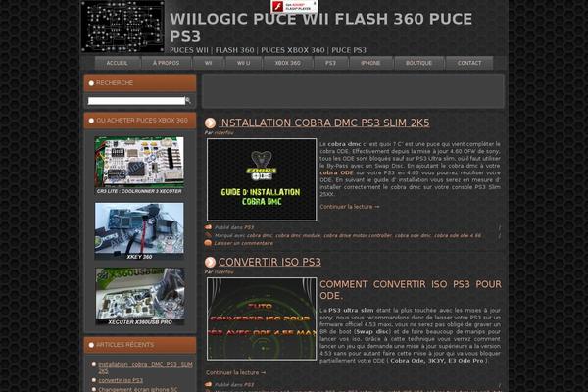This screenshot has height=392, width=588.
Task: Click the search magnifier icon
Action: [188, 101]
